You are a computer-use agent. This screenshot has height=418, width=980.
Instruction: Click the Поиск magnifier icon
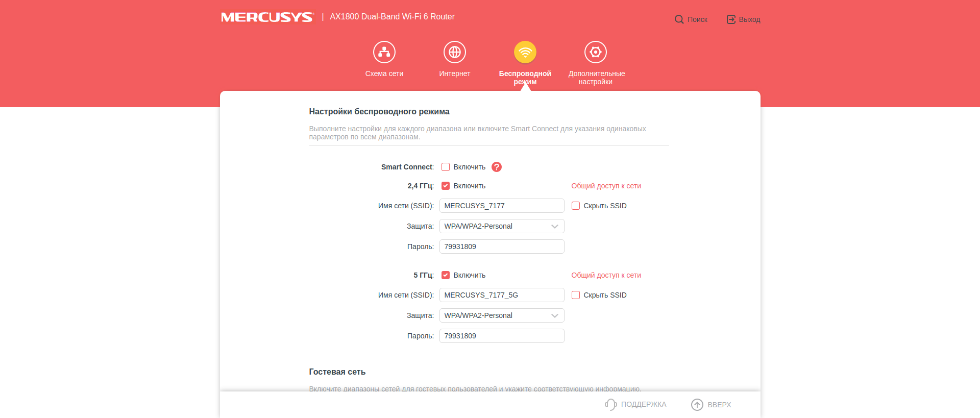point(679,19)
